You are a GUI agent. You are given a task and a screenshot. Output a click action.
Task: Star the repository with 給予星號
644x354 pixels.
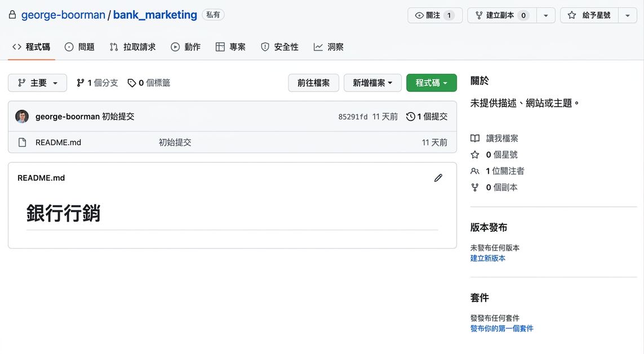(x=589, y=15)
